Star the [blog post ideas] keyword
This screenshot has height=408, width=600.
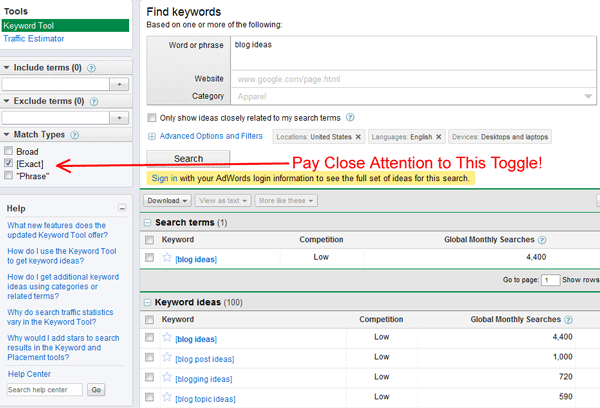(167, 358)
